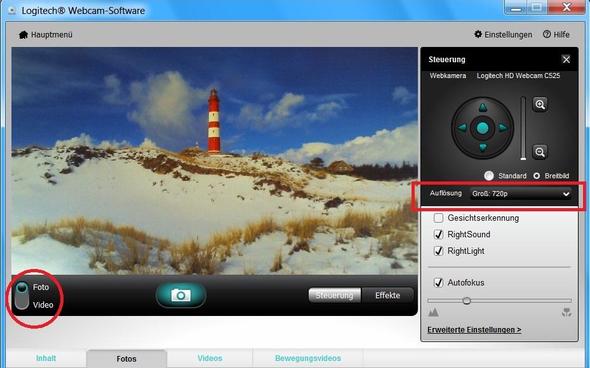590x368 pixels.
Task: Close the Steuerung panel
Action: pyautogui.click(x=566, y=59)
